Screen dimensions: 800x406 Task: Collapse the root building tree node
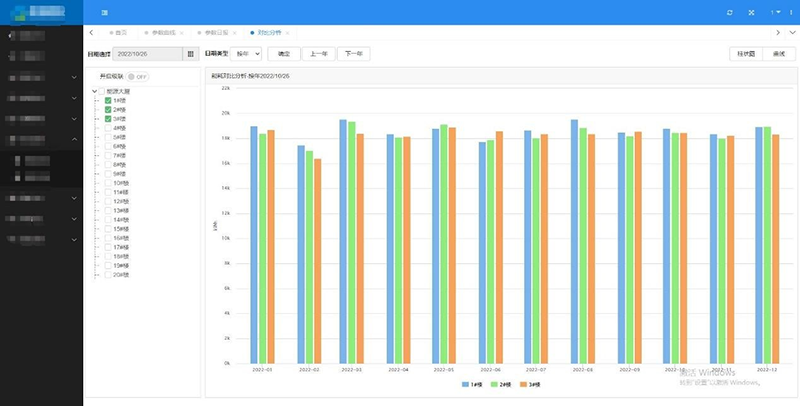click(93, 92)
